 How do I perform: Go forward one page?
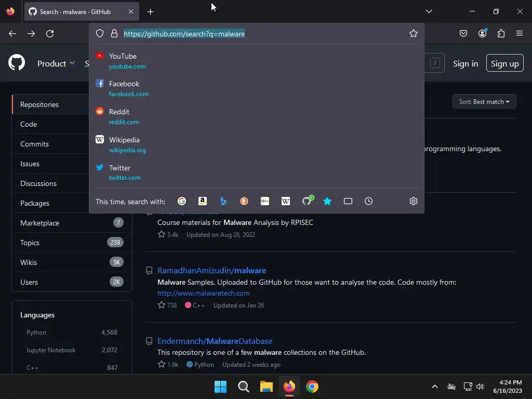(31, 34)
